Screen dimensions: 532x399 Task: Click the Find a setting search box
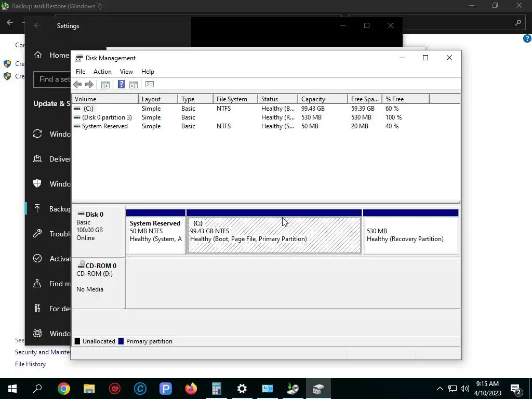52,79
